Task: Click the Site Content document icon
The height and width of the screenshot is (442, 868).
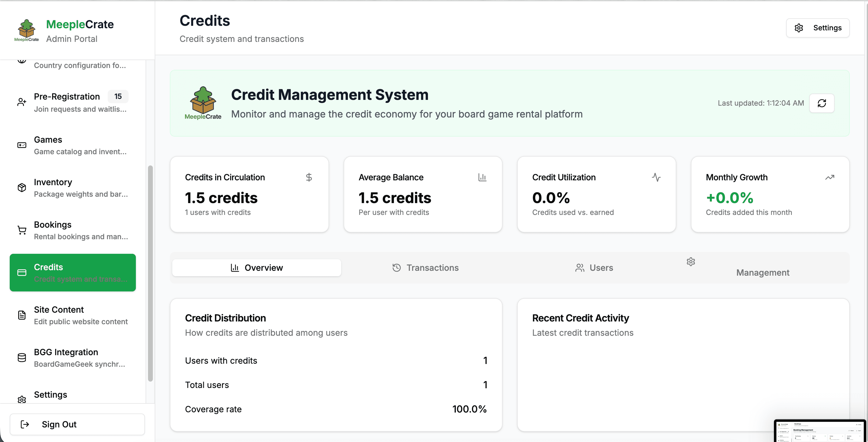Action: pyautogui.click(x=22, y=315)
